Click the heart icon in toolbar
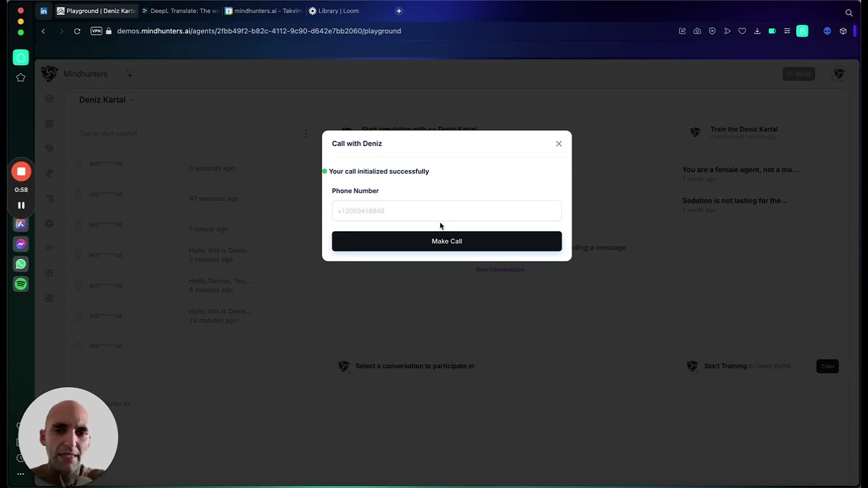 coord(742,31)
